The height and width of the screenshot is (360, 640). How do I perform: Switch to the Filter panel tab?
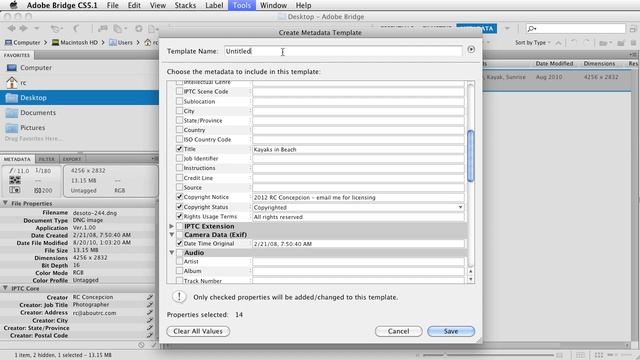[47, 159]
